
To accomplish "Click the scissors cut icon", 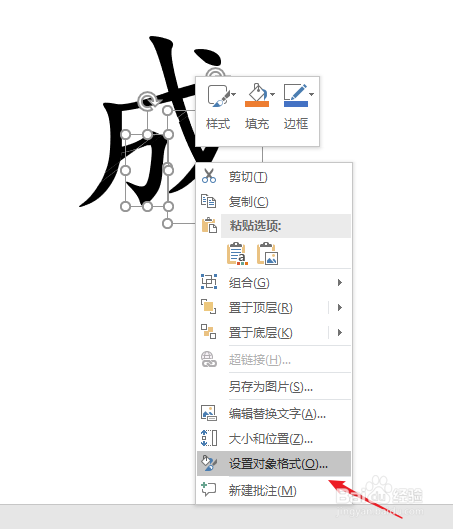I will [209, 176].
